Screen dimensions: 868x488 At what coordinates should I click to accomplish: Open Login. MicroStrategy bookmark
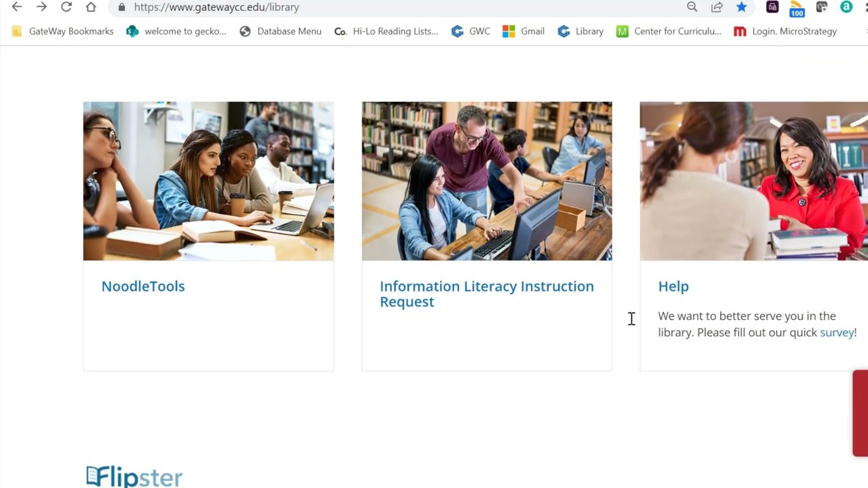[785, 31]
